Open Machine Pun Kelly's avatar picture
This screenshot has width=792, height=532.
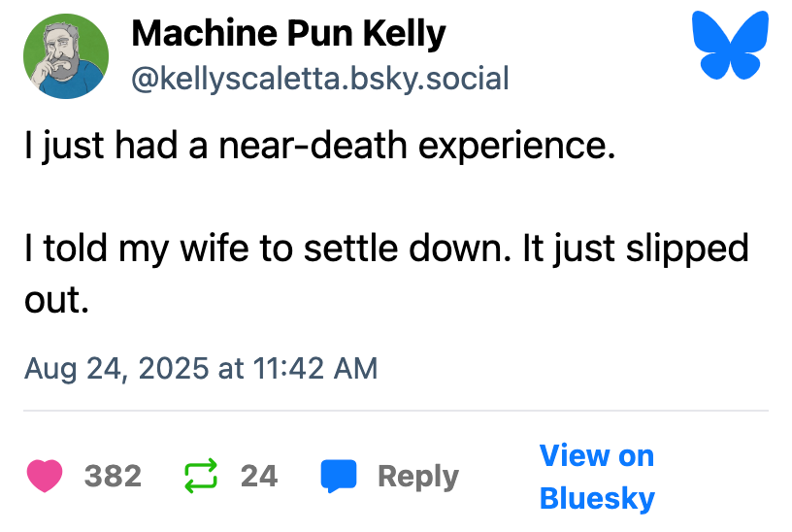pyautogui.click(x=65, y=58)
